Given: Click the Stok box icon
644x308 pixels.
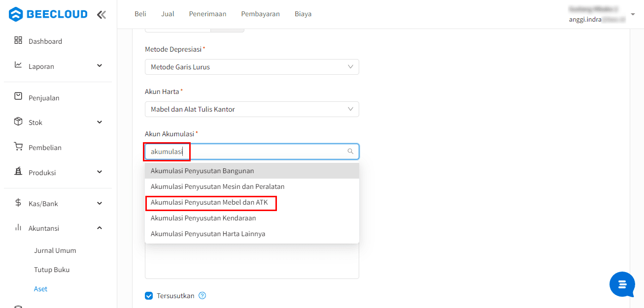Looking at the screenshot, I should pyautogui.click(x=18, y=122).
